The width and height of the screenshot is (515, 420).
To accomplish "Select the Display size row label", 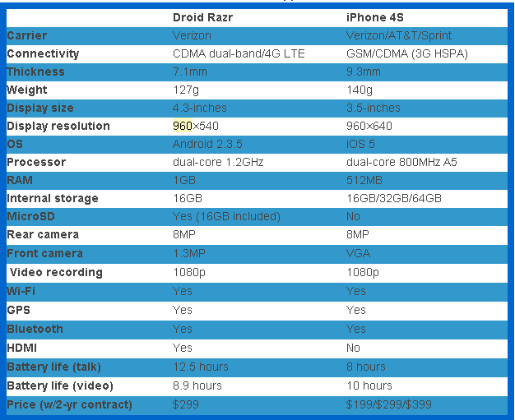I will [40, 108].
